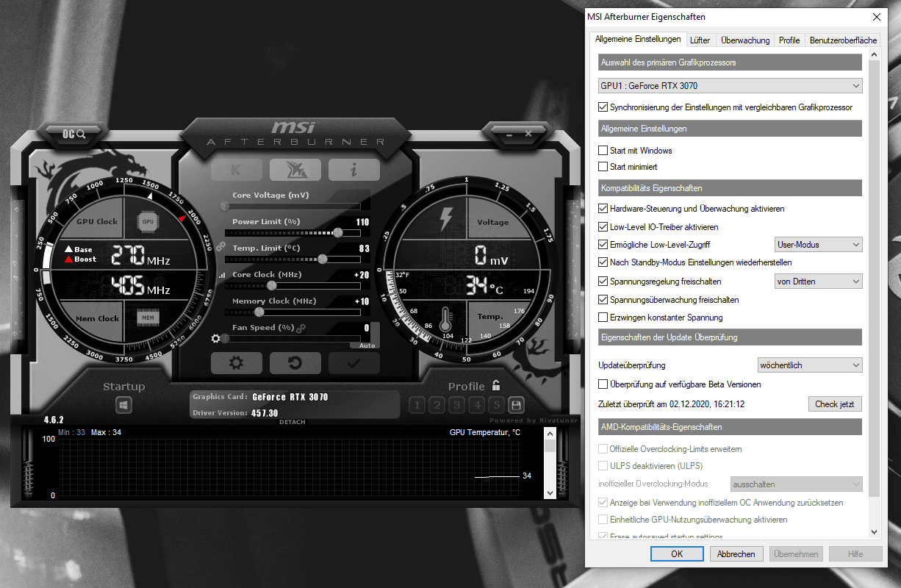Select profile slot 5
This screenshot has height=588, width=901.
click(x=496, y=405)
